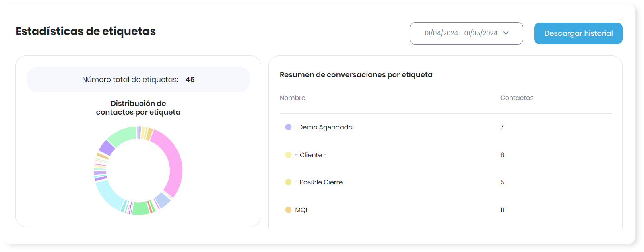Click the chevron arrow in date selector
Image resolution: width=644 pixels, height=252 pixels.
click(x=506, y=33)
